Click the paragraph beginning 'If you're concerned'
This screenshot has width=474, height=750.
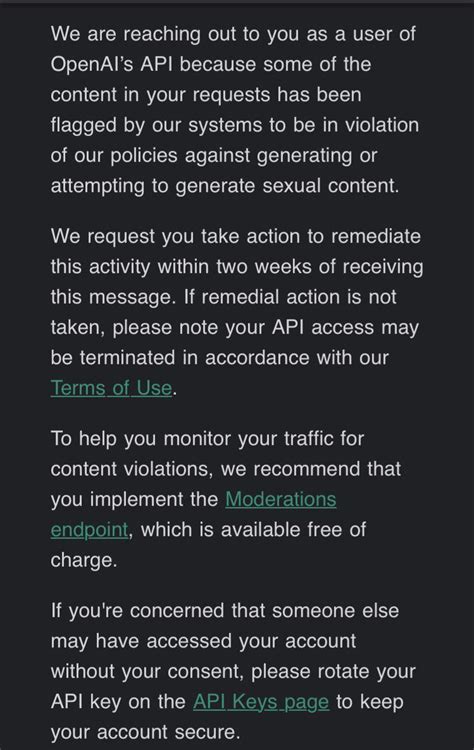click(x=233, y=672)
